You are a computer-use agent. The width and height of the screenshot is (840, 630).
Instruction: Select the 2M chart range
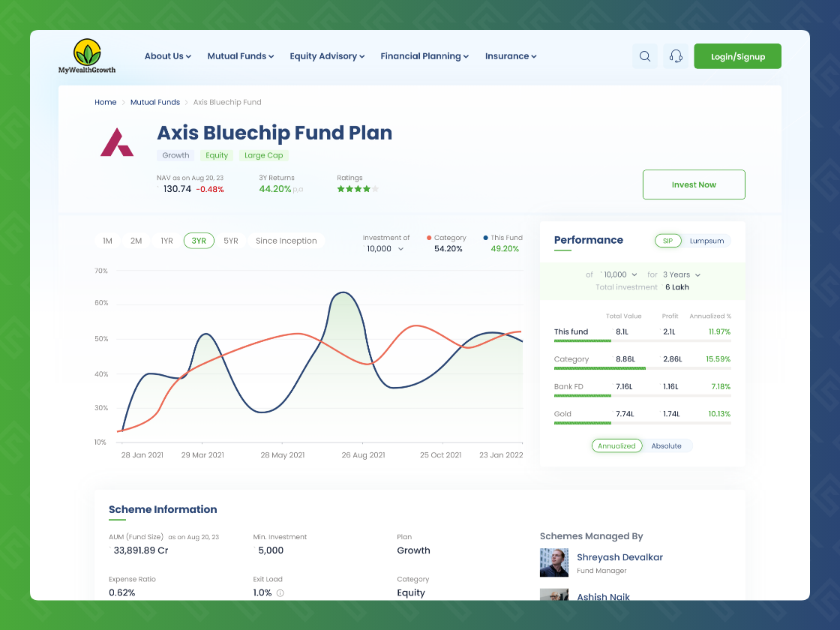coord(136,241)
